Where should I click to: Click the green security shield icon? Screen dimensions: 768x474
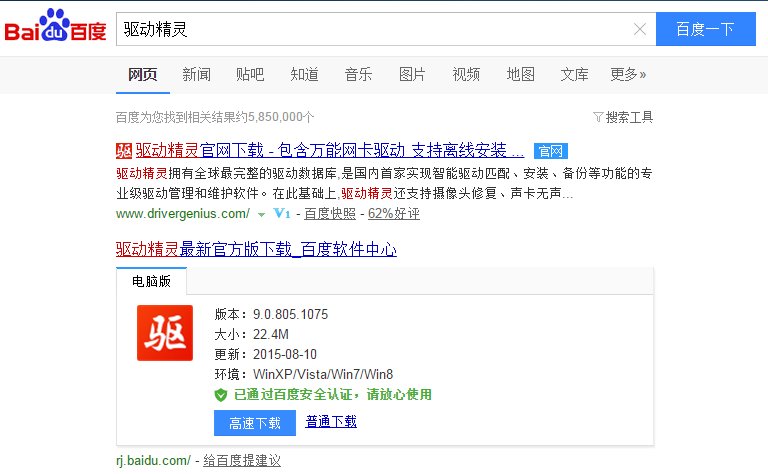point(221,395)
